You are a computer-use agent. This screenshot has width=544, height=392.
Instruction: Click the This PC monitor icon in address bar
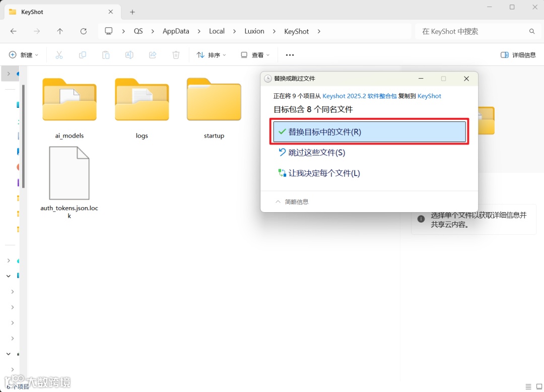109,31
